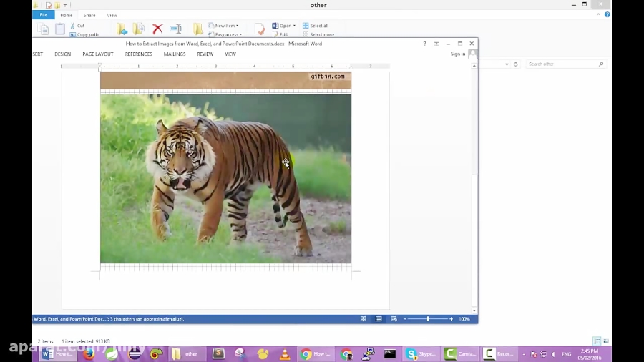Click the Explorer help question mark icon
This screenshot has width=644, height=362.
tap(607, 14)
